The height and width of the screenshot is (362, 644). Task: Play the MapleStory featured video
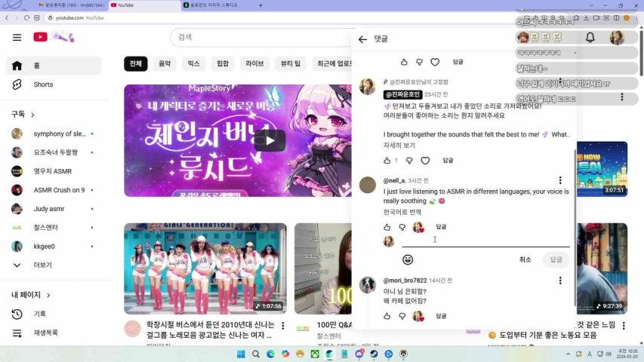click(270, 140)
